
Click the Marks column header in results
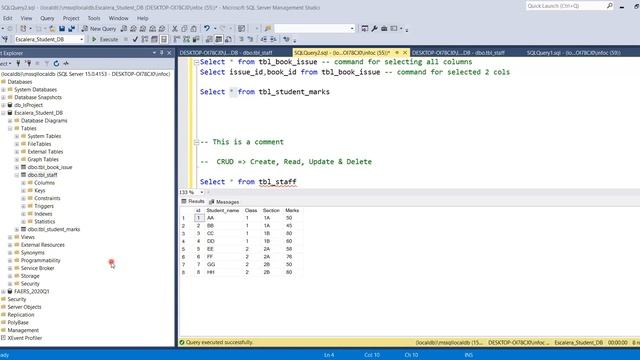click(292, 211)
